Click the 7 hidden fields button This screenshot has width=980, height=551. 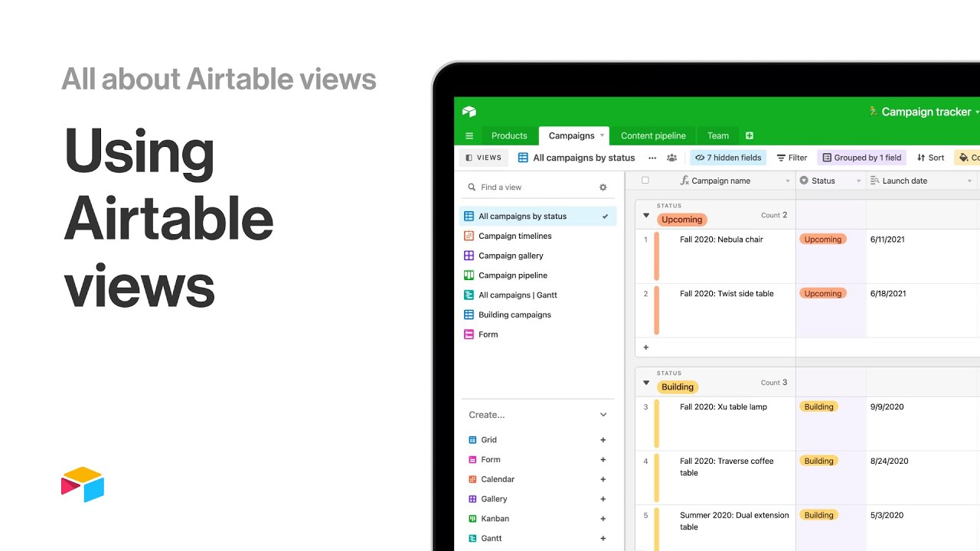[728, 158]
